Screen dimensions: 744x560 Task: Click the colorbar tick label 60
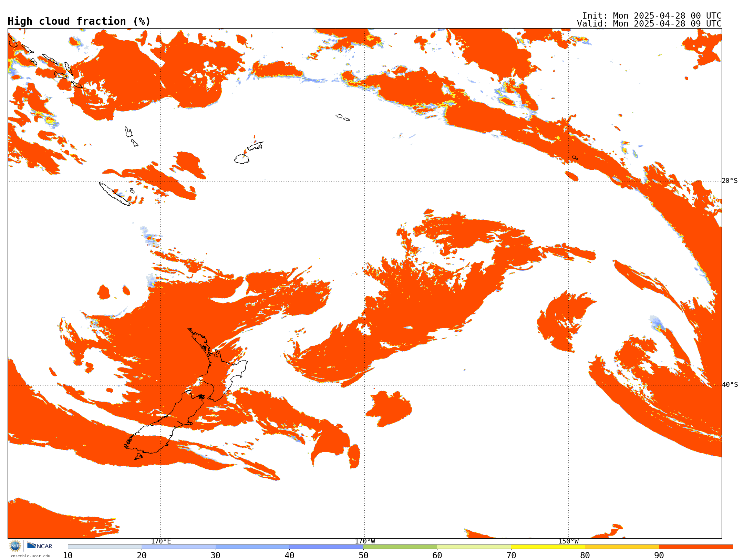tap(437, 556)
